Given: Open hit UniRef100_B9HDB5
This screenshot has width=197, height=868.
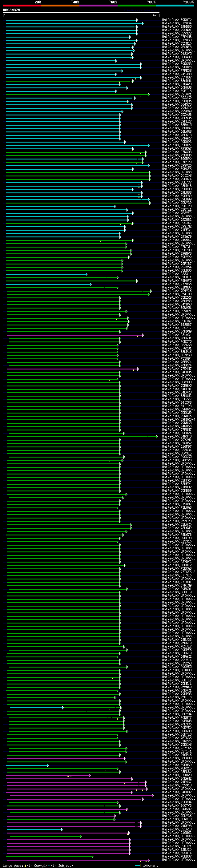Looking at the screenshot, I should [x=177, y=26].
